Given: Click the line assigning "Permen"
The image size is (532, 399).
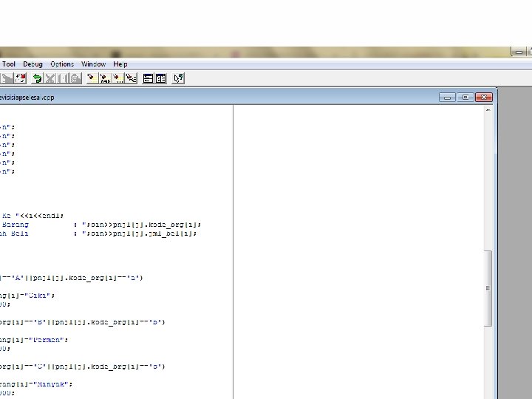Looking at the screenshot, I should [x=34, y=340].
